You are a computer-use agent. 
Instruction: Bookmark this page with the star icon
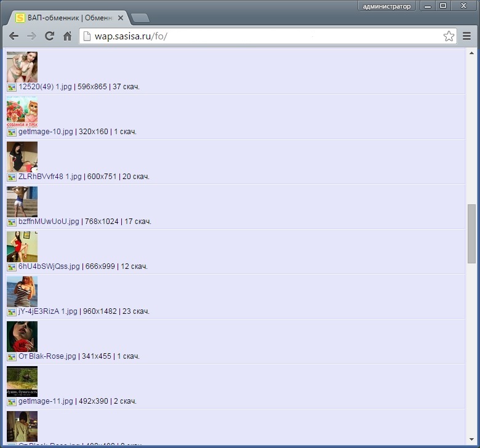pos(449,36)
